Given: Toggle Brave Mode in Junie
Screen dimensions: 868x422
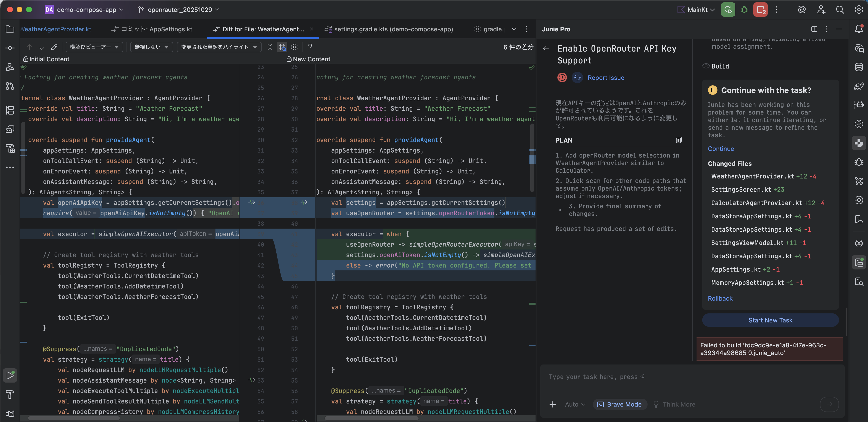Looking at the screenshot, I should click(620, 404).
